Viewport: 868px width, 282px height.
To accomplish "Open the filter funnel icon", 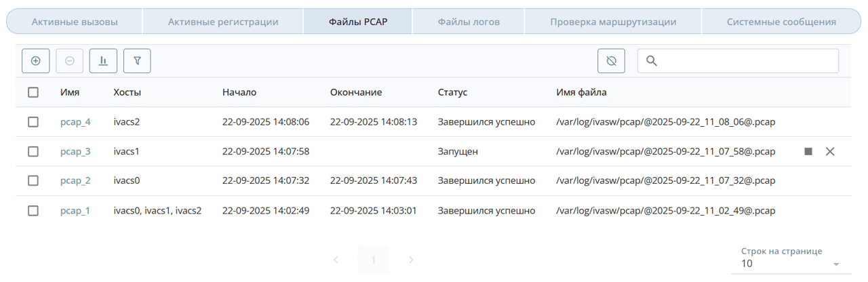I will pyautogui.click(x=137, y=61).
